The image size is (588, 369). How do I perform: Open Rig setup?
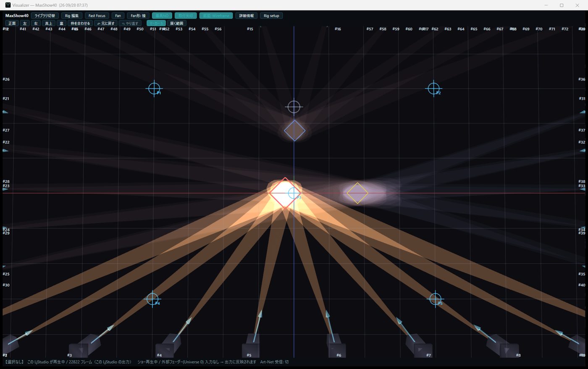[x=271, y=16]
